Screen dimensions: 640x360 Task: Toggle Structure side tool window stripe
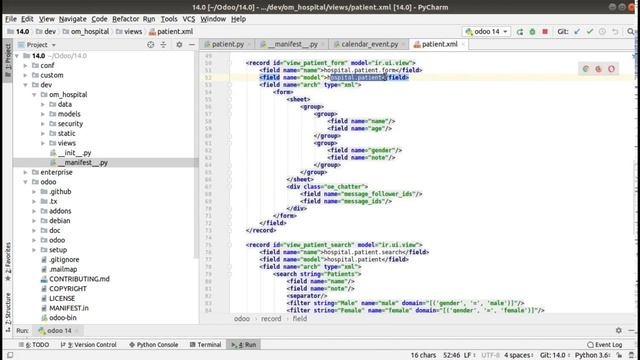pos(8,312)
